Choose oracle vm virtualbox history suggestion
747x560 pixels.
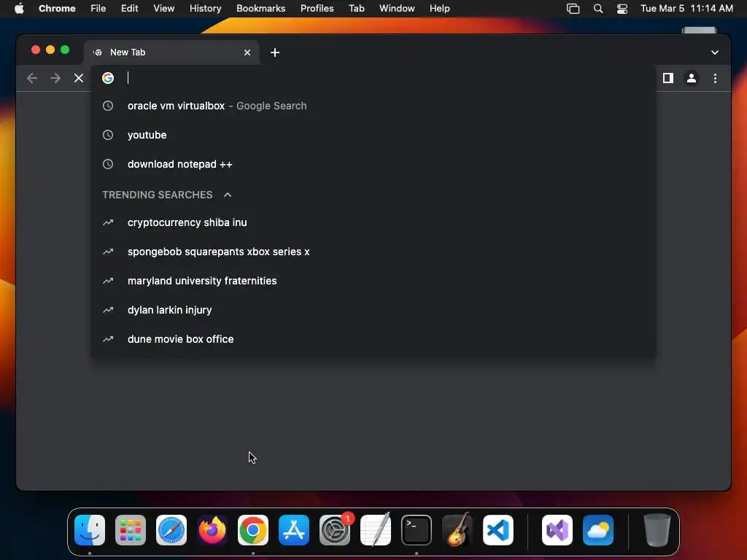(x=373, y=106)
